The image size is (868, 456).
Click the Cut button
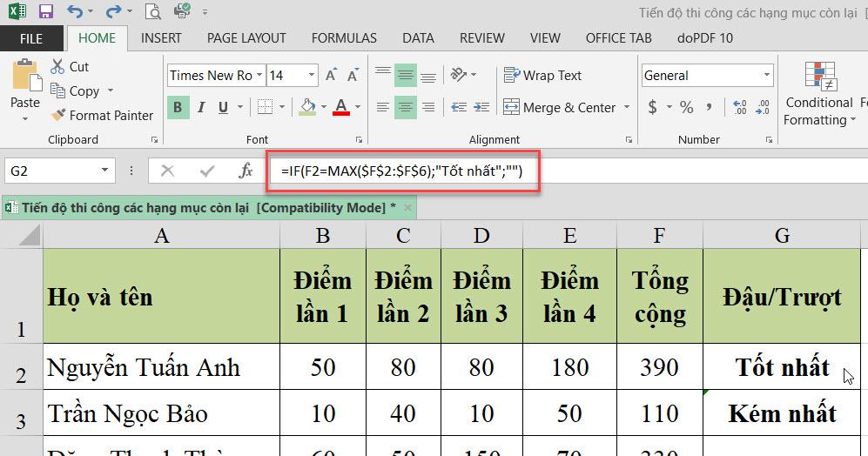70,67
